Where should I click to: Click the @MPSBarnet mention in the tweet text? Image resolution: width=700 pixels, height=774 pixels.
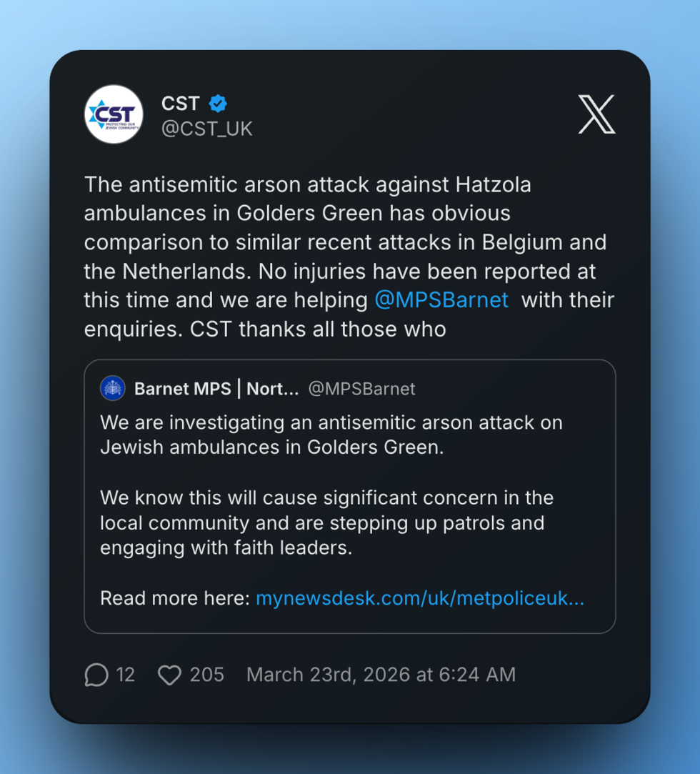point(441,300)
